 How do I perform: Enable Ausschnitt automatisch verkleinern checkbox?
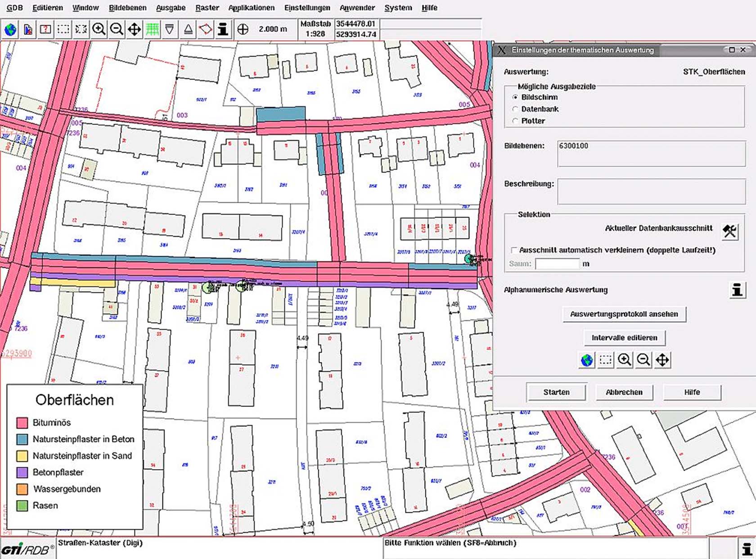(x=513, y=250)
